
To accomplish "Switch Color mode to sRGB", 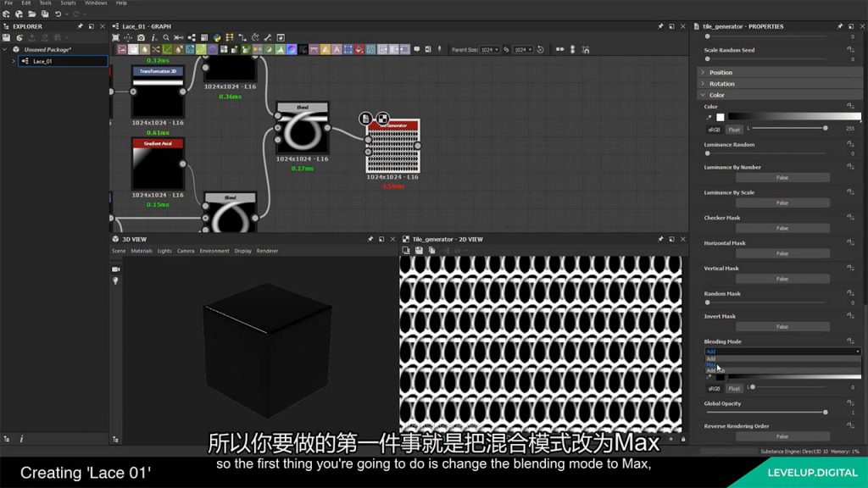I will click(714, 130).
